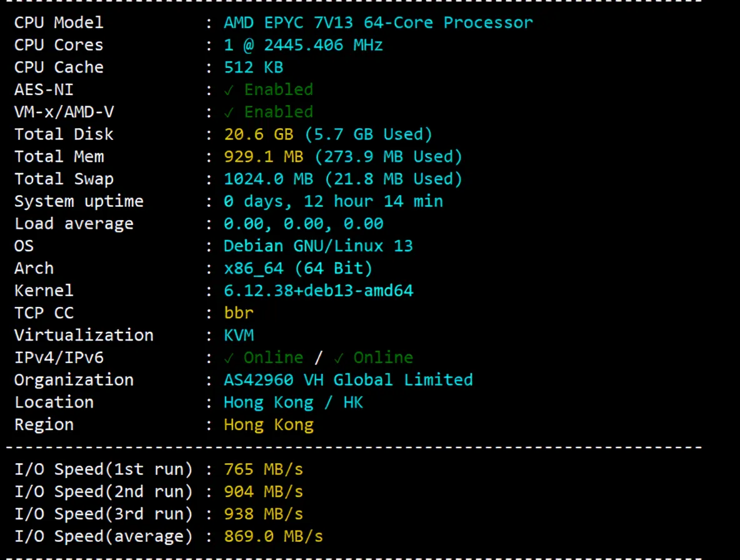
Task: Click the Total Swap value 1024.0 MB
Action: tap(269, 179)
